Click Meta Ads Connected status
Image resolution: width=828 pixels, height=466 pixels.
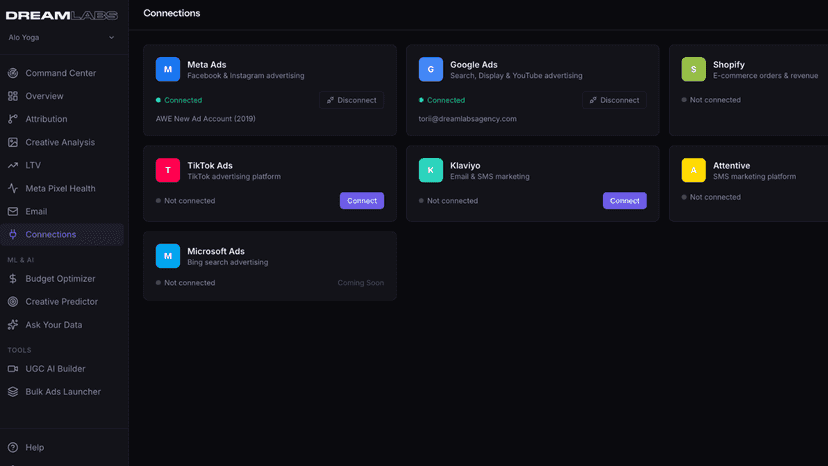point(179,100)
